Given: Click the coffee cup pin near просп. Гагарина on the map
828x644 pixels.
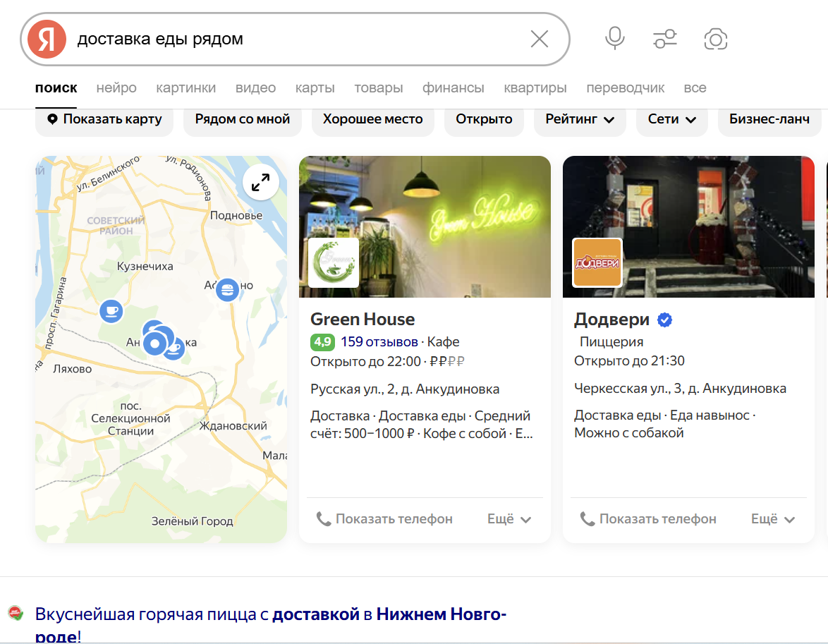Looking at the screenshot, I should click(x=111, y=310).
